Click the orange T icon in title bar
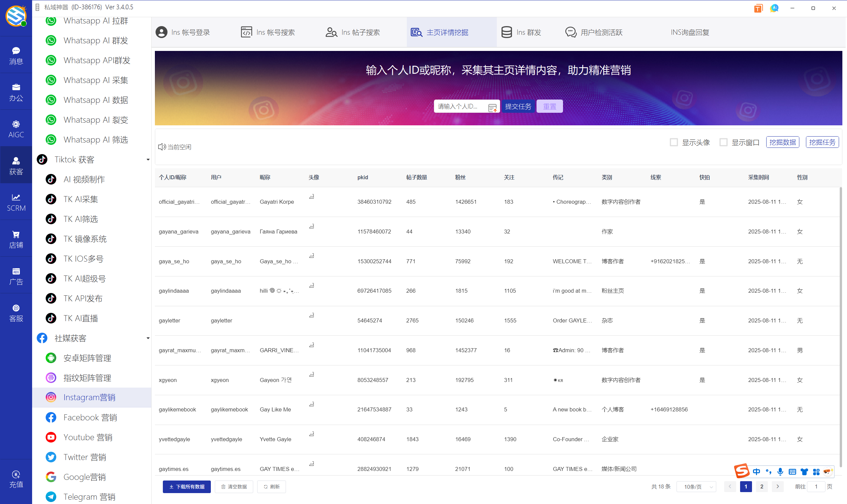The image size is (847, 504). pos(758,9)
